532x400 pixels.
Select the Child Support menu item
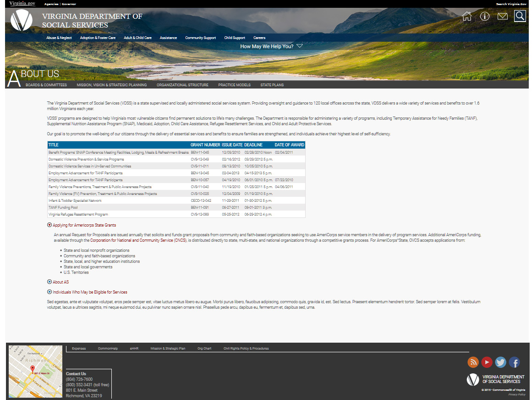pos(235,38)
